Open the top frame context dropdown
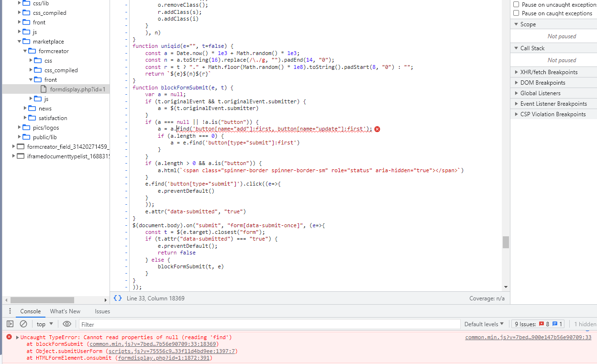 (44, 324)
